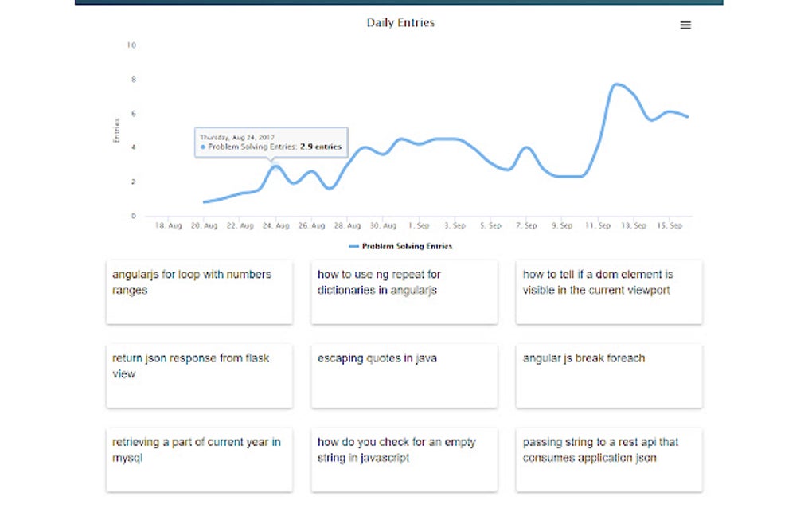Open 'angularjs for loop with numbers ranges' card
The height and width of the screenshot is (508, 812).
[199, 292]
